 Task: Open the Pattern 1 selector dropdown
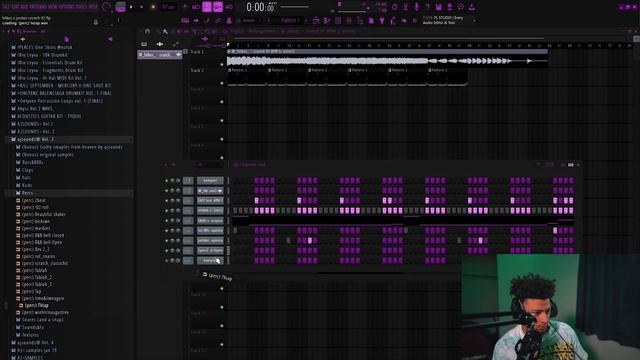(291, 20)
